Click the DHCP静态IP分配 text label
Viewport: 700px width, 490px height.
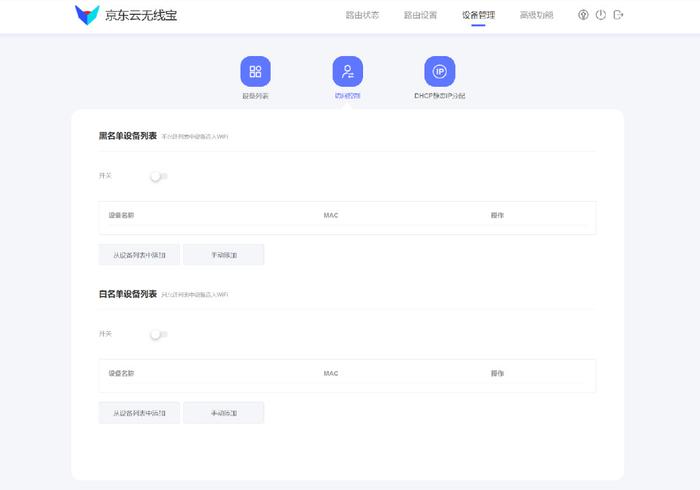click(440, 96)
